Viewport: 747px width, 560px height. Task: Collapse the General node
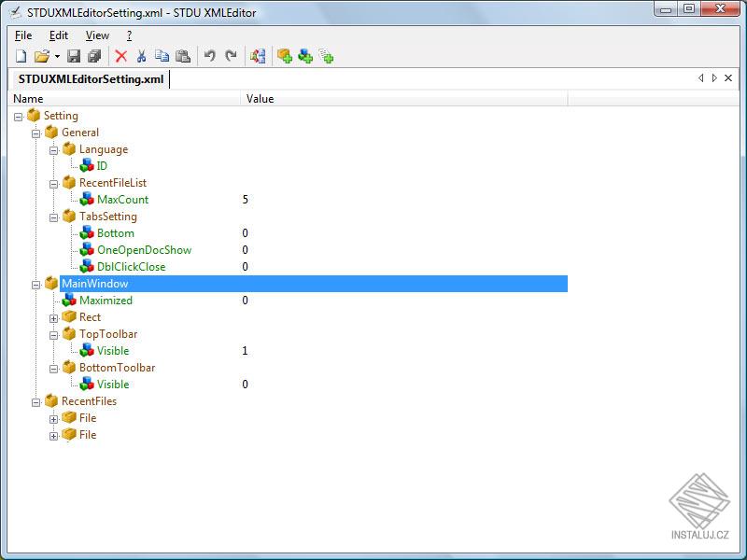pyautogui.click(x=35, y=133)
